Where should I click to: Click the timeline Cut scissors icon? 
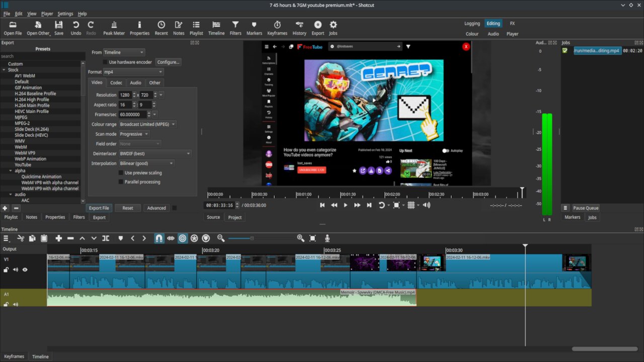(21, 238)
